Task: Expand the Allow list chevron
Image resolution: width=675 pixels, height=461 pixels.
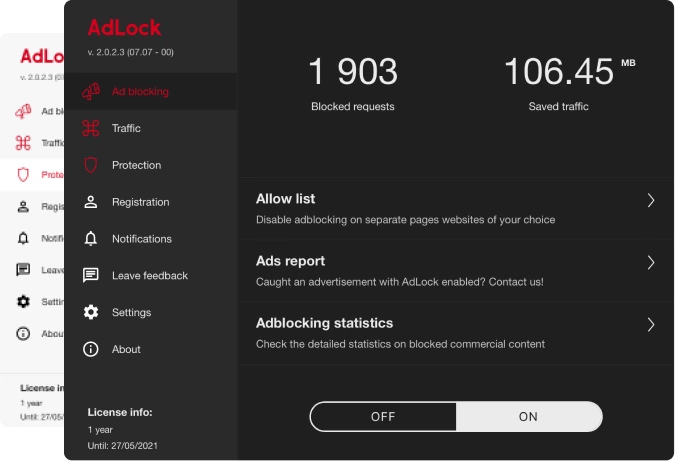Action: [x=650, y=200]
